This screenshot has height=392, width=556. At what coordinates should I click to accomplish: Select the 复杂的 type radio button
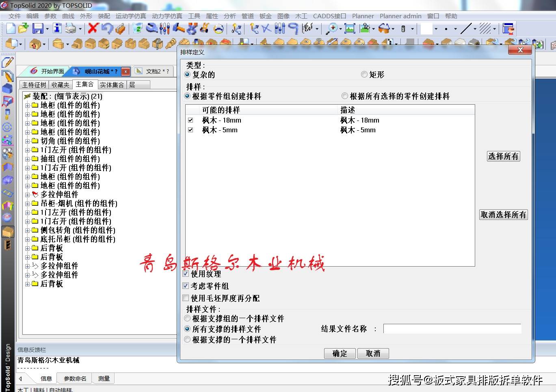pyautogui.click(x=187, y=75)
